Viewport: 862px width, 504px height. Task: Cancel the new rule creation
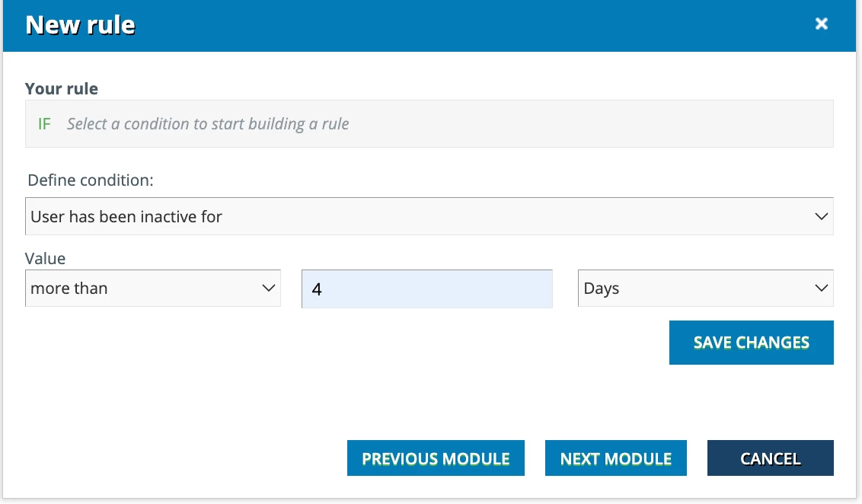pos(770,458)
